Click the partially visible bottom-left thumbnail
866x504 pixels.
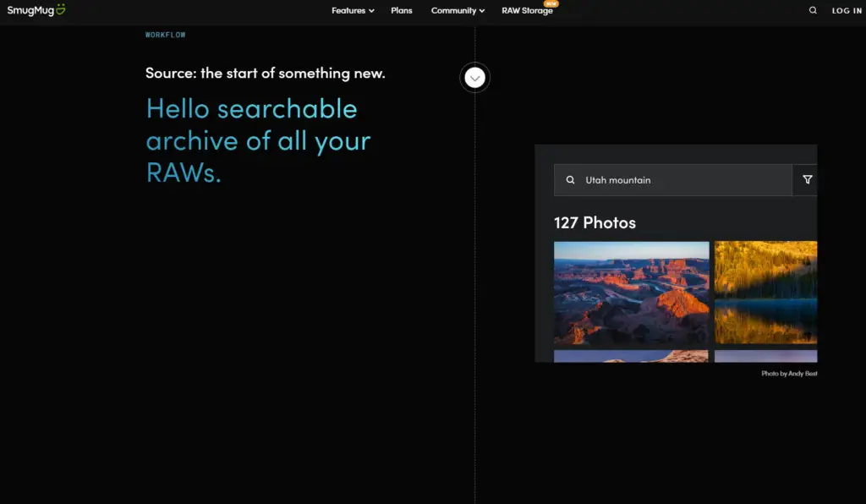[x=631, y=356]
